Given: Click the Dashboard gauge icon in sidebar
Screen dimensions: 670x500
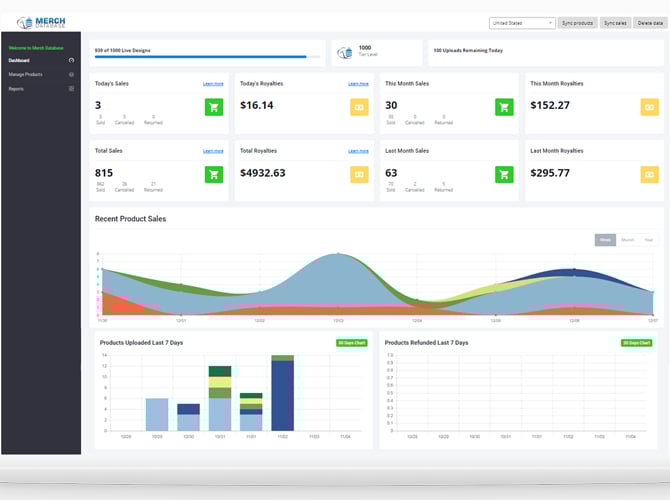Looking at the screenshot, I should [x=71, y=60].
